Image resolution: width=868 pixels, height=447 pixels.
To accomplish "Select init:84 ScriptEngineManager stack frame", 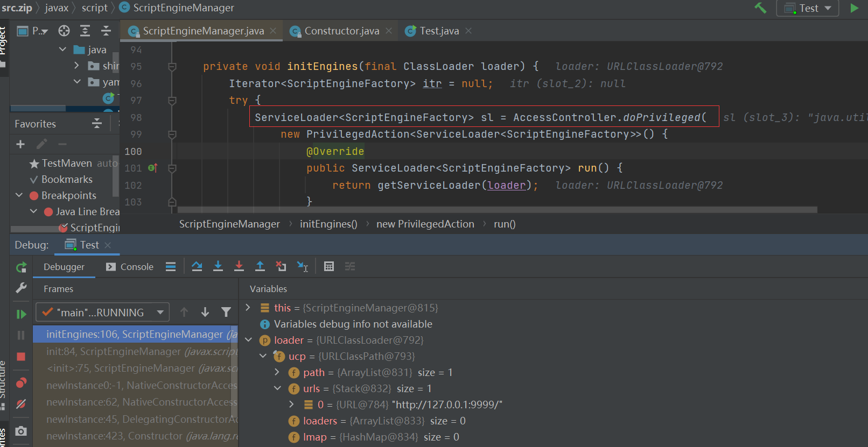I will [x=135, y=351].
